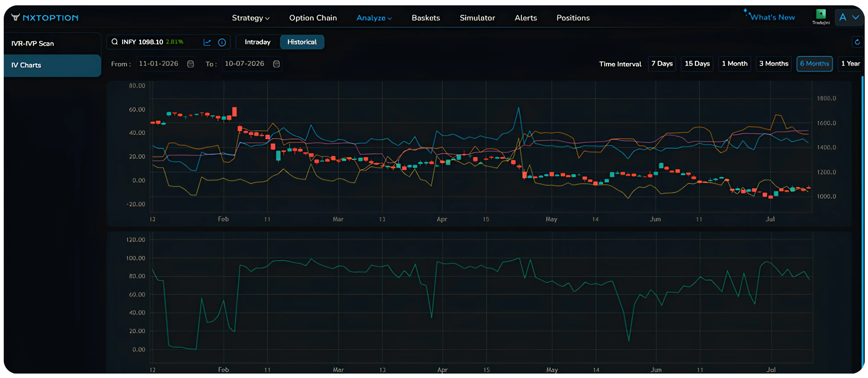This screenshot has height=378, width=868.
Task: Select IVR-IVP Scan in sidebar
Action: (52, 44)
